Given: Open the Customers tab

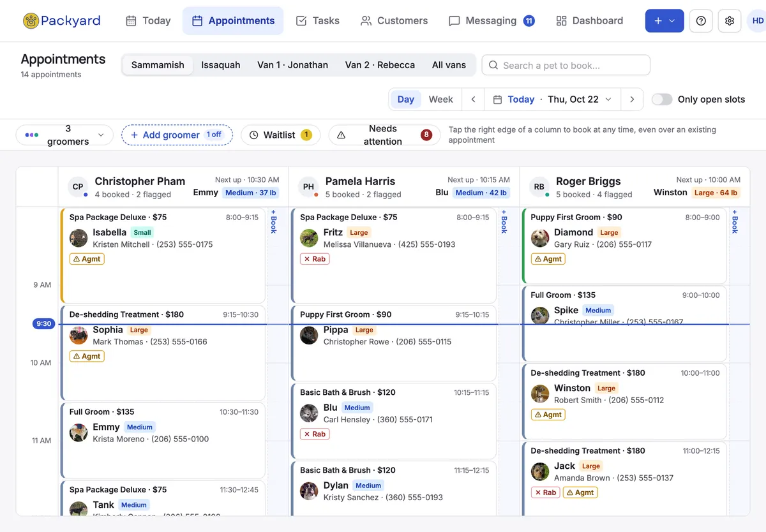Looking at the screenshot, I should (394, 21).
